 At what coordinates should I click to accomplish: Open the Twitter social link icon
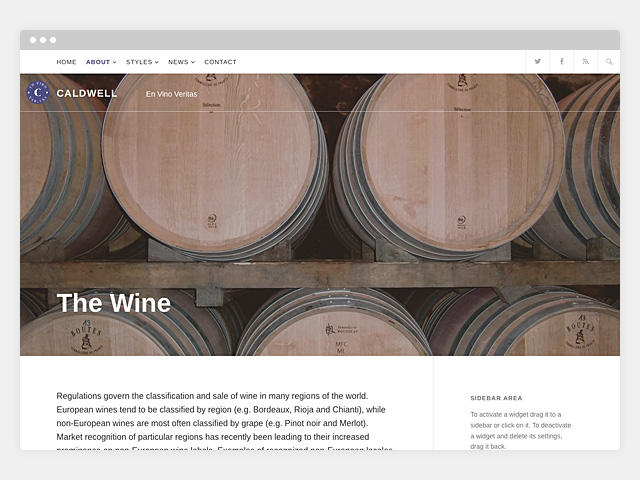pos(537,62)
